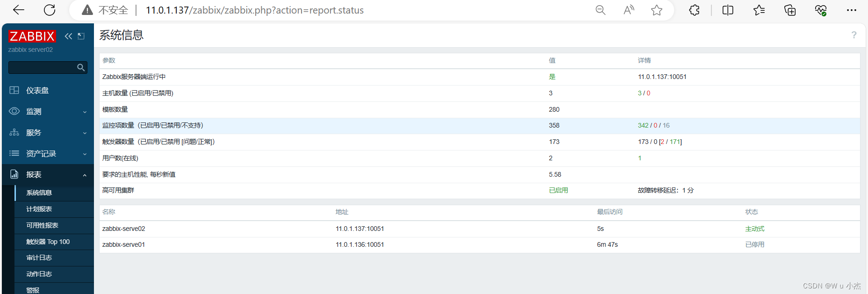The image size is (868, 294).
Task: Click 已停用 status of serve01
Action: (754, 244)
